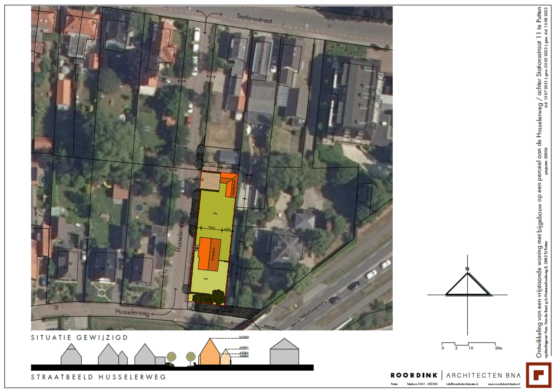This screenshot has height=392, width=555.
Task: Click the green tuin area north of house
Action: click(215, 213)
